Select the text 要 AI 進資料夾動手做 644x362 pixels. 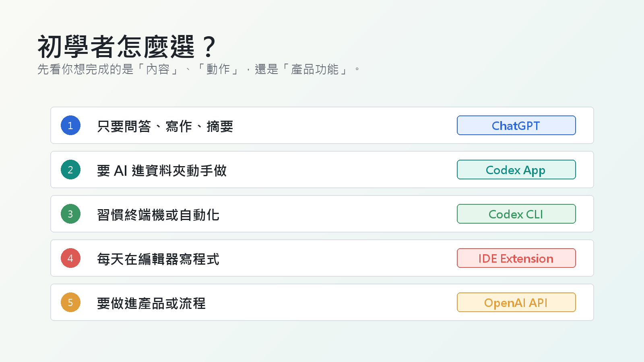pyautogui.click(x=162, y=171)
